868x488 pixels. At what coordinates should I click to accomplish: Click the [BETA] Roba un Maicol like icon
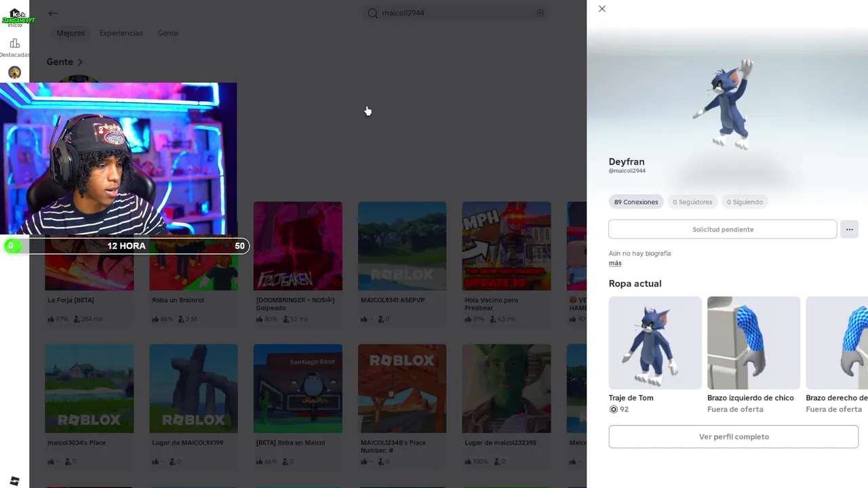point(260,462)
